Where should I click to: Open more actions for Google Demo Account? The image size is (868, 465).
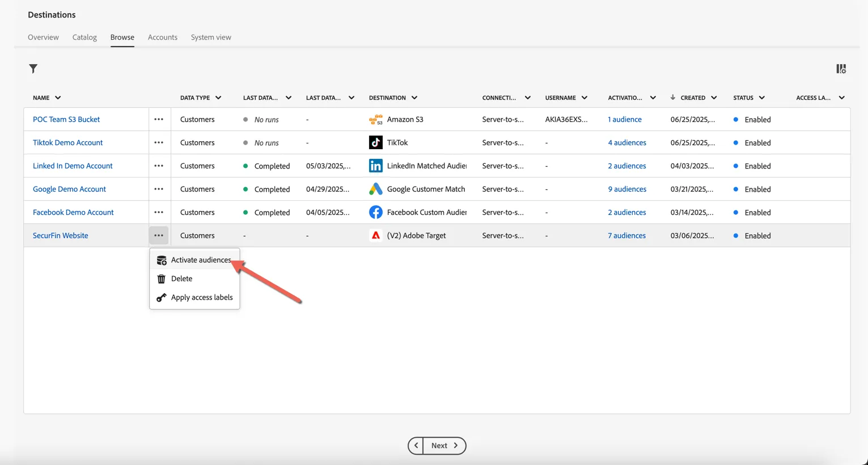click(159, 189)
